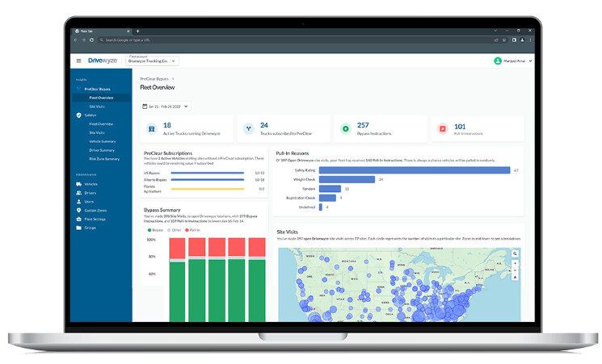Click the Active Trucks card icon
Viewport: 602px width, 364px height.
pyautogui.click(x=151, y=128)
